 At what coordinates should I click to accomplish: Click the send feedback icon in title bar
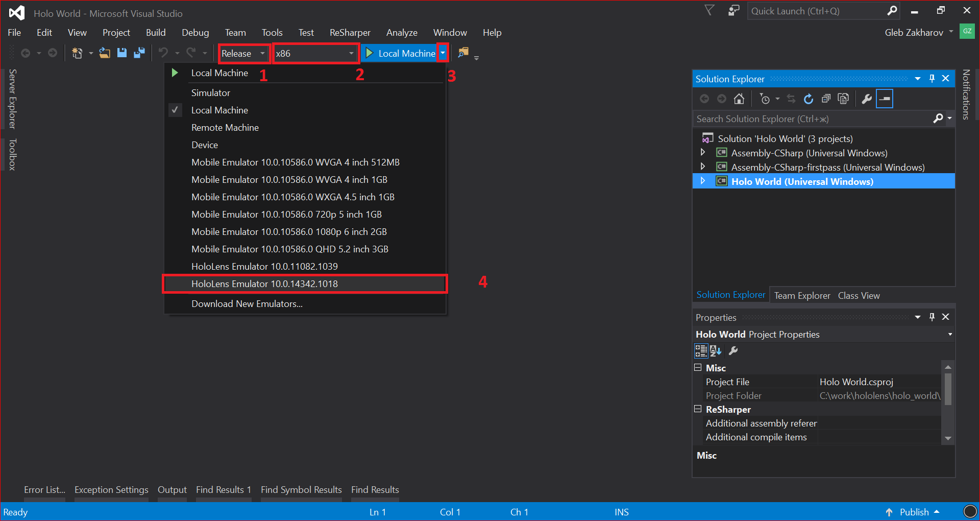pos(734,11)
